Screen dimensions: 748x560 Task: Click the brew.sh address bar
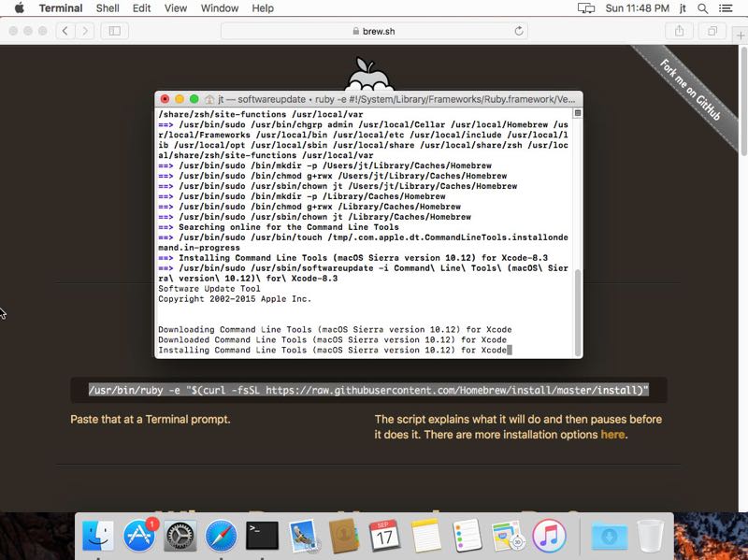pos(374,31)
